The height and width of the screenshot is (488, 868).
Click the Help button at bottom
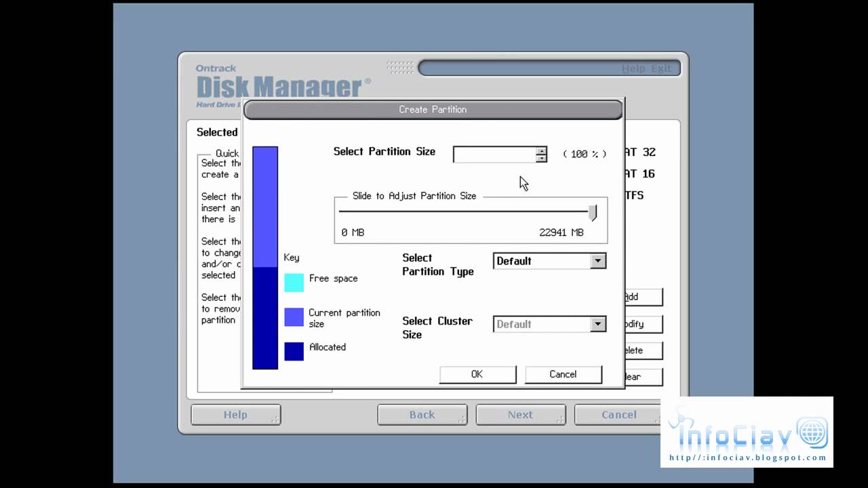tap(236, 415)
